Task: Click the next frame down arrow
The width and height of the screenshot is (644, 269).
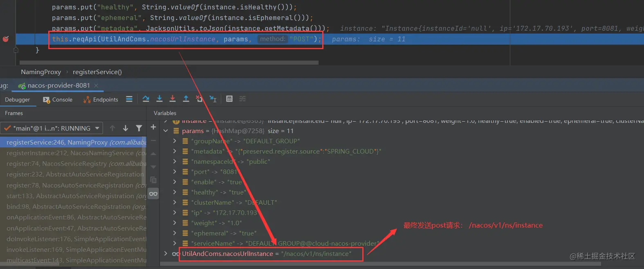Action: click(x=126, y=128)
